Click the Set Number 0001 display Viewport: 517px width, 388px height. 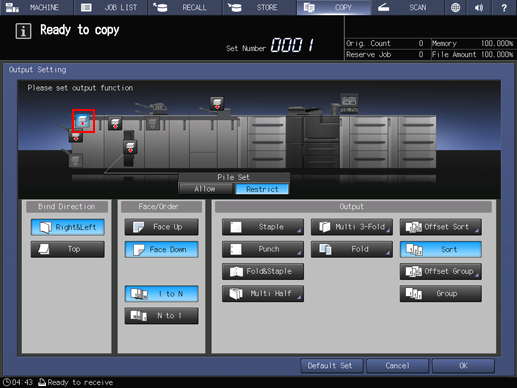pyautogui.click(x=292, y=45)
